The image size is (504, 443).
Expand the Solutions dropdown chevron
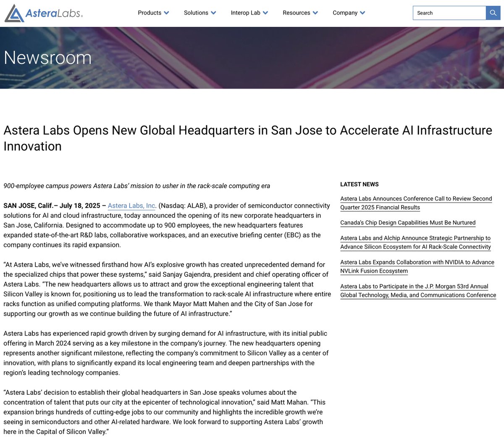coord(213,13)
